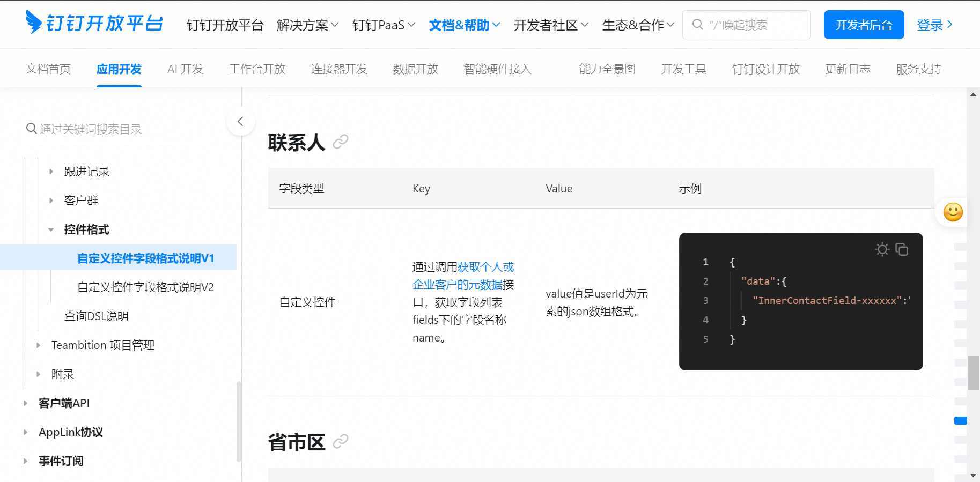
Task: Open 更新日志 tab
Action: click(x=848, y=69)
